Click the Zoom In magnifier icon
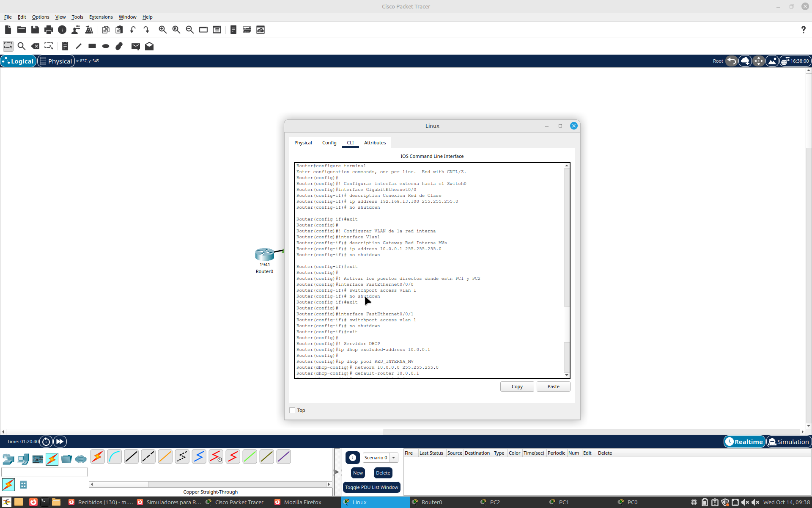 tap(163, 30)
